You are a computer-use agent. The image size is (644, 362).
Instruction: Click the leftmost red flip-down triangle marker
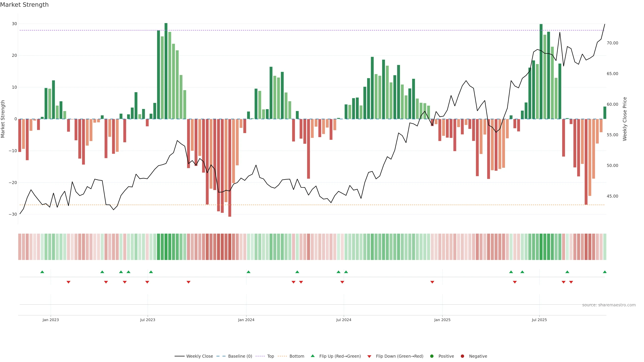[68, 282]
